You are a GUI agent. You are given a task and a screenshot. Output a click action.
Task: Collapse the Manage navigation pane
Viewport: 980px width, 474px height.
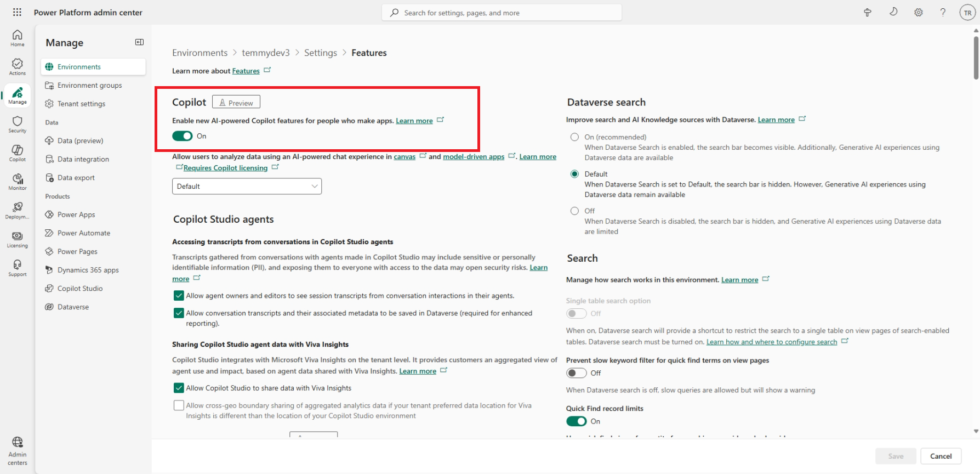click(x=139, y=42)
